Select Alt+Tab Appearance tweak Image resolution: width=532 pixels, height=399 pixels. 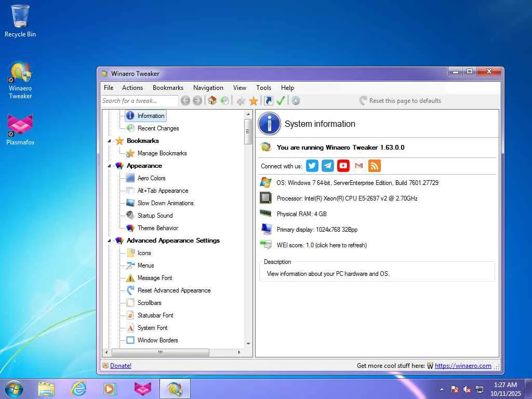[x=163, y=191]
